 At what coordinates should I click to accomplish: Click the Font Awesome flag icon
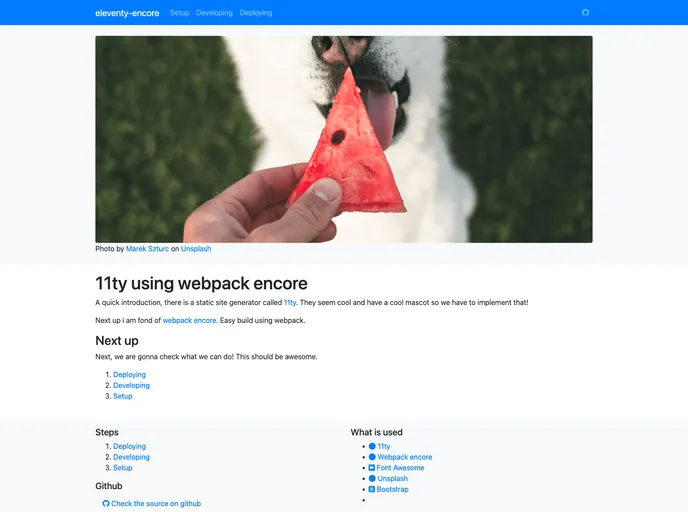[372, 468]
